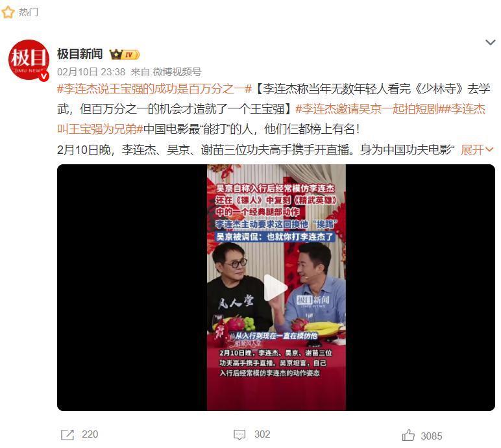Play the video using center play button
501x448 pixels.
pos(276,288)
